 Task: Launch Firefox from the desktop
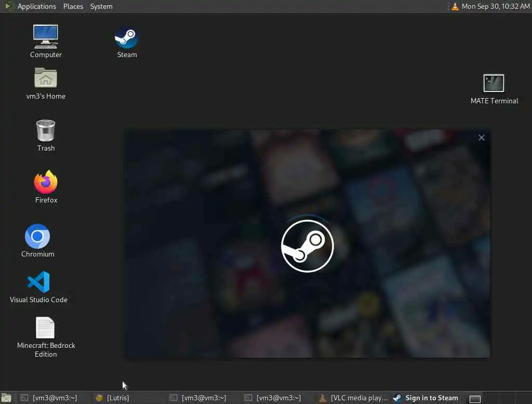pos(46,186)
